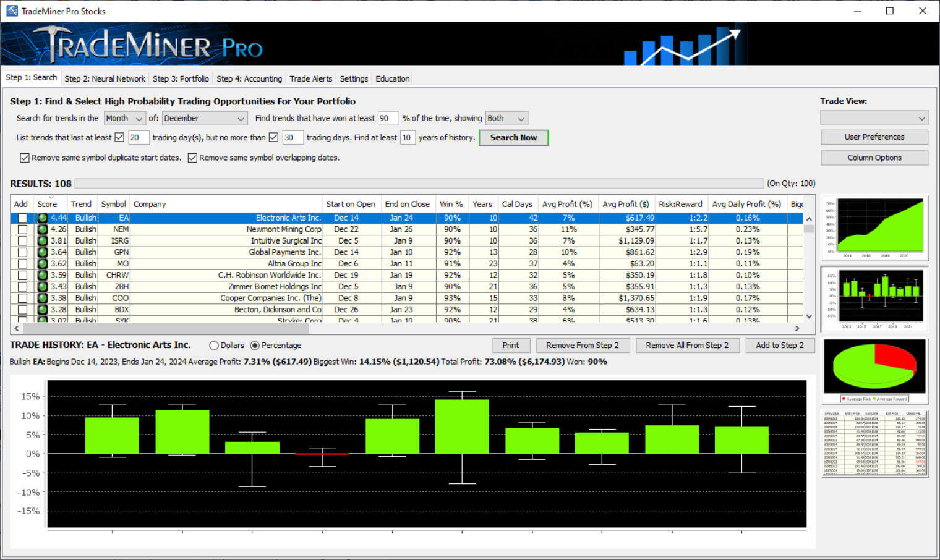Screen dimensions: 940x560
Task: Switch to the Step 3: Portfolio tab
Action: coord(181,78)
